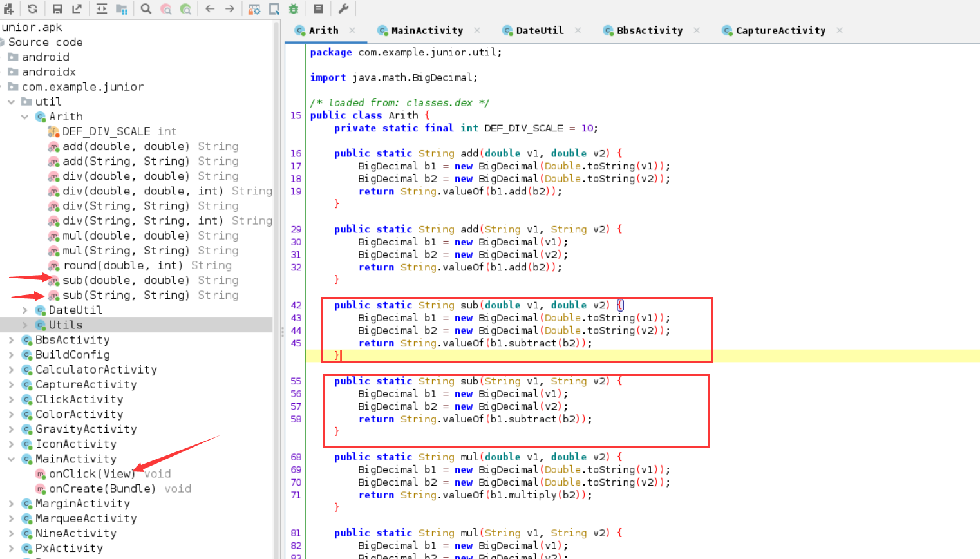
Task: Switch to the MainActivity tab
Action: (x=428, y=30)
